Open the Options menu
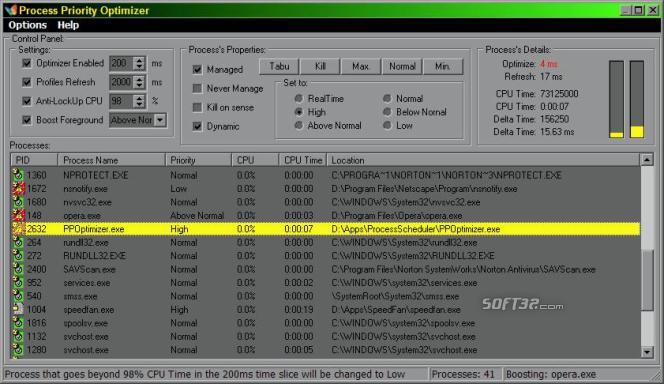This screenshot has width=664, height=384. [28, 25]
